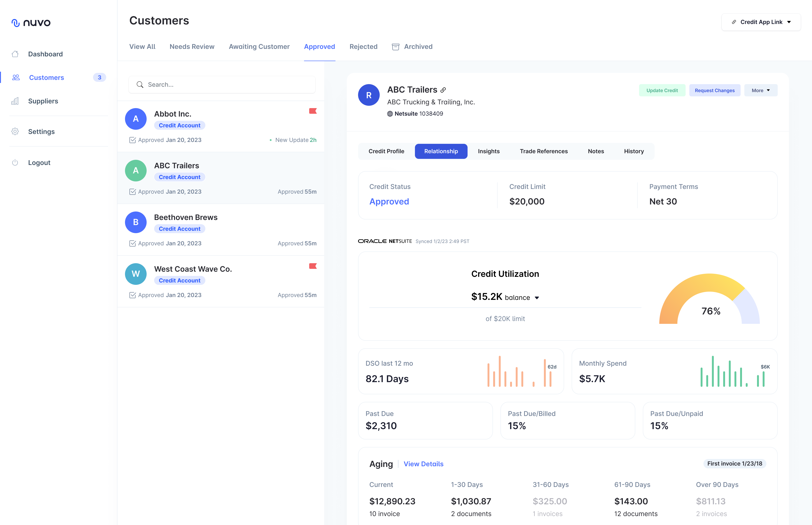Click the red flag on Abbot Inc.
This screenshot has width=812, height=525.
coord(313,111)
